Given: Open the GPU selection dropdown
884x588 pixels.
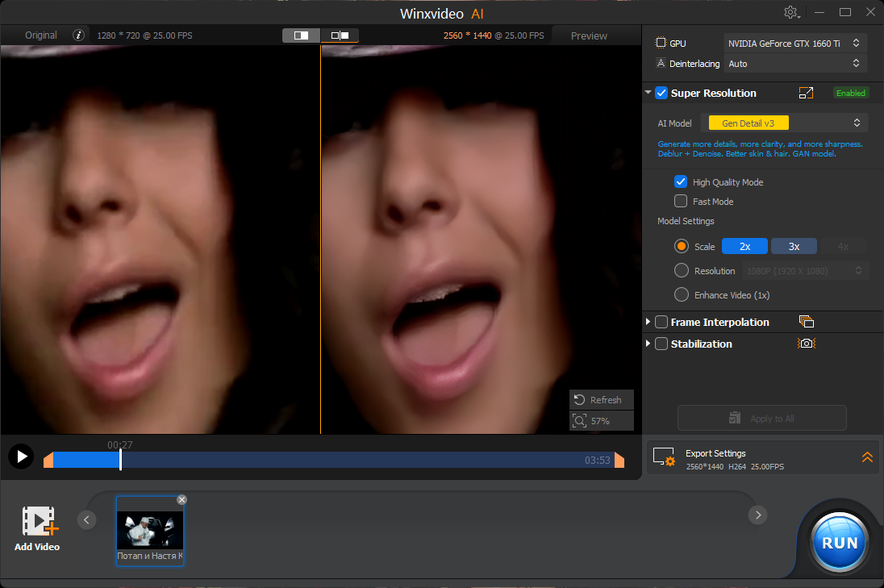Looking at the screenshot, I should [x=794, y=44].
